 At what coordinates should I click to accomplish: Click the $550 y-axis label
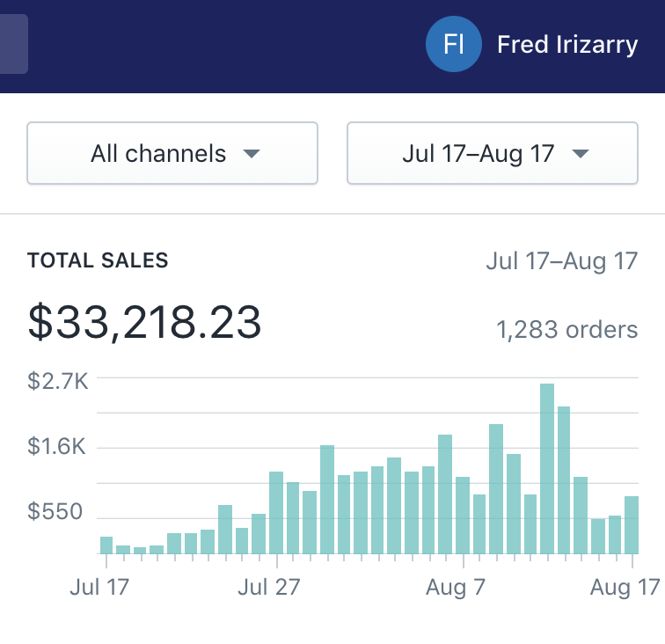[x=57, y=512]
